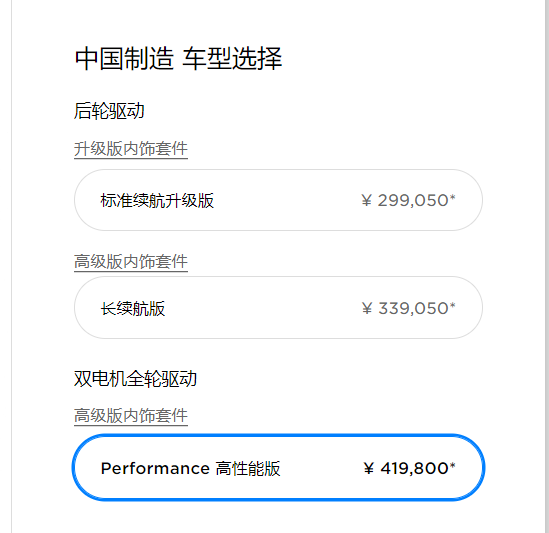
Task: Click the yen symbol before 299,050
Action: click(x=366, y=201)
